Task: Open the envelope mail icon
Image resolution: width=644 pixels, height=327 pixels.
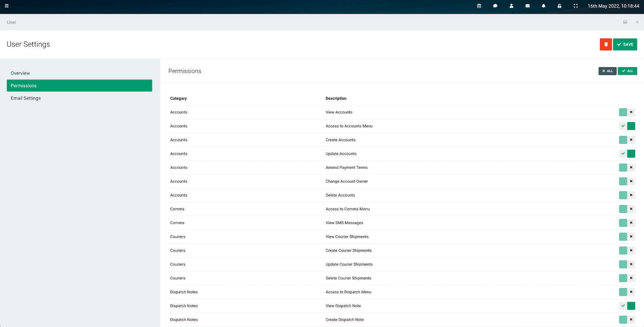Action: point(528,6)
